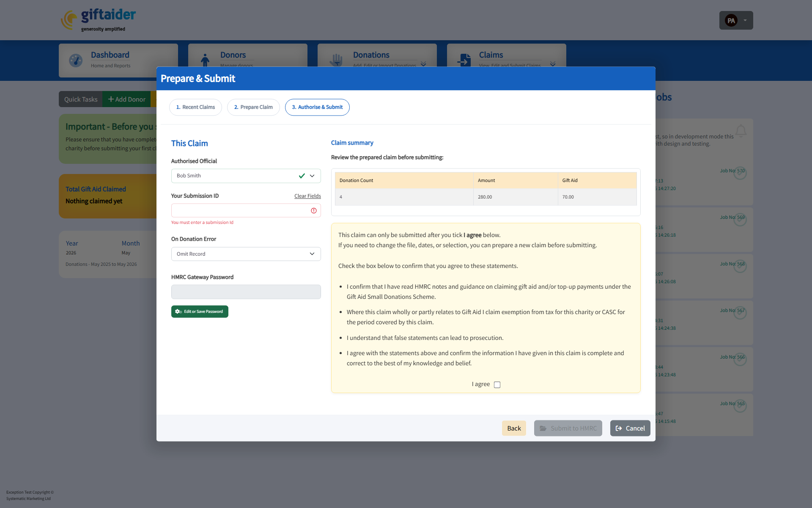Click the Year 2026 value
Image resolution: width=812 pixels, height=508 pixels.
click(71, 253)
